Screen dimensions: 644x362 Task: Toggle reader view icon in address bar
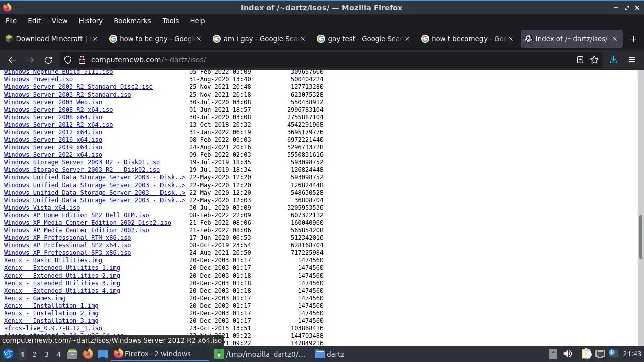580,60
